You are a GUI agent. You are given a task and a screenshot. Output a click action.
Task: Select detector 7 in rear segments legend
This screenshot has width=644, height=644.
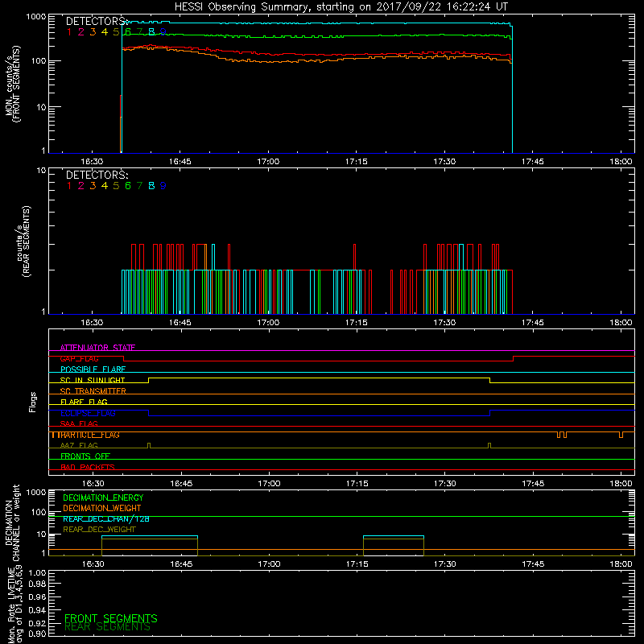(139, 186)
